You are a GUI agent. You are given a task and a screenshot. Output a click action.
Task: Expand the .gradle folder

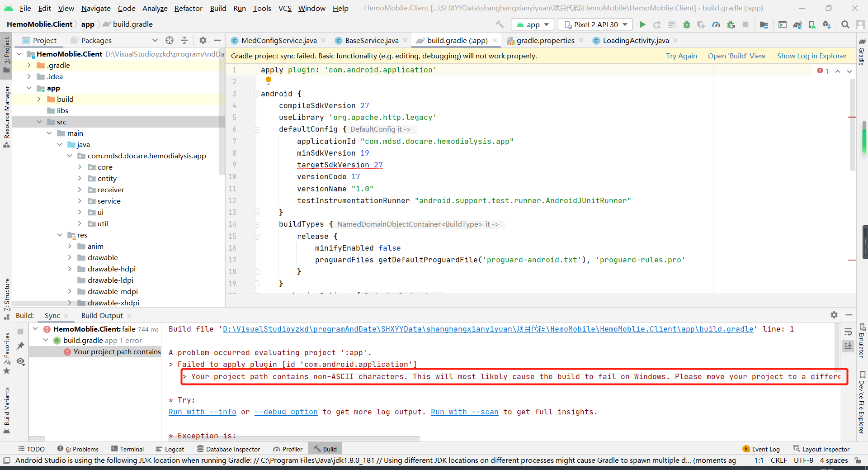pos(29,65)
